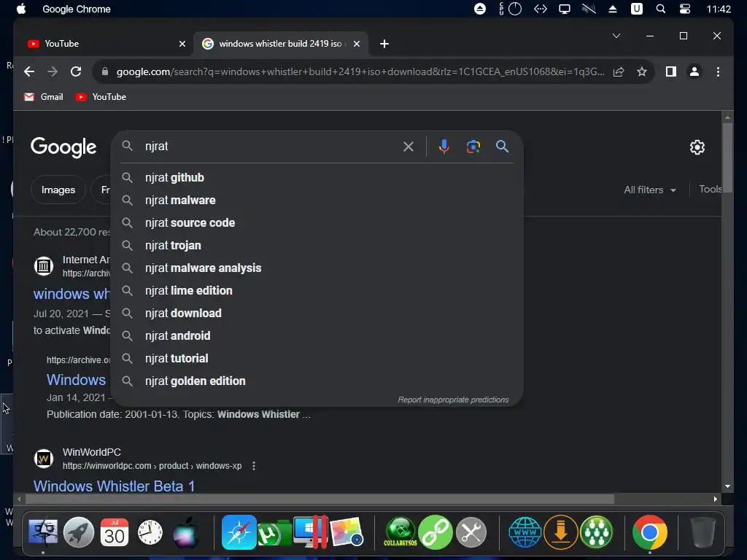Open the uTorrent icon in dock
Screen dimensions: 747x560
pyautogui.click(x=274, y=533)
